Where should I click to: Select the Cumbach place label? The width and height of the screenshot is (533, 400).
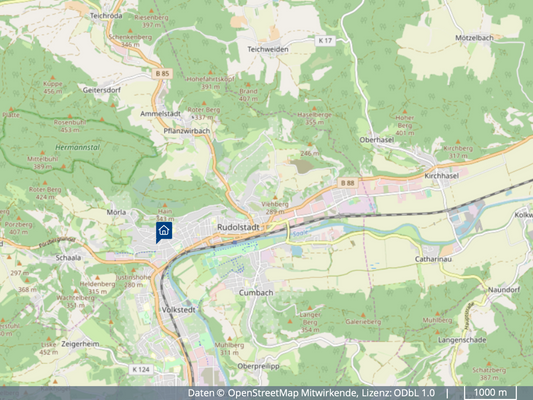[x=256, y=293]
